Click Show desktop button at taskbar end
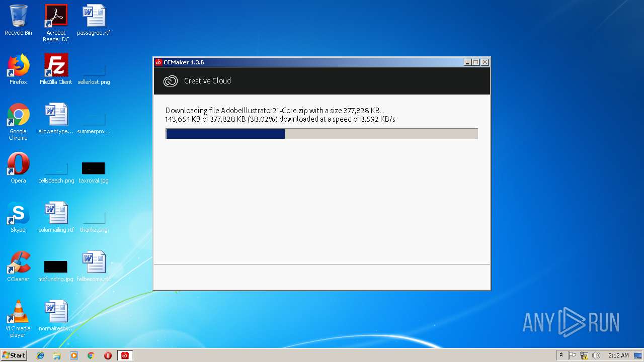 tap(638, 355)
